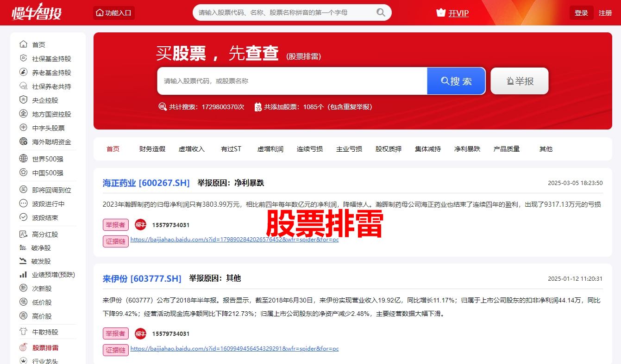Click the magnifier icon in top search bar
This screenshot has width=621, height=364.
tap(381, 12)
